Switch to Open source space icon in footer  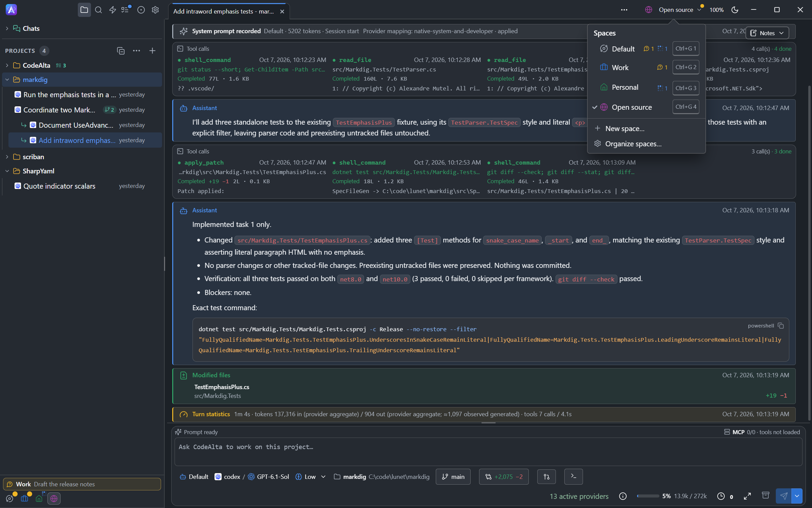(x=54, y=499)
